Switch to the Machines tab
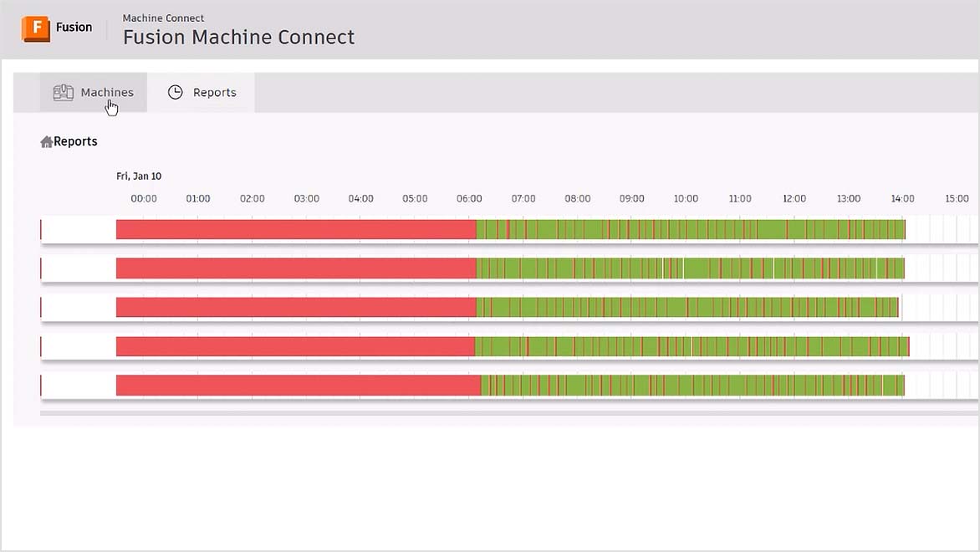Image resolution: width=980 pixels, height=552 pixels. click(106, 92)
